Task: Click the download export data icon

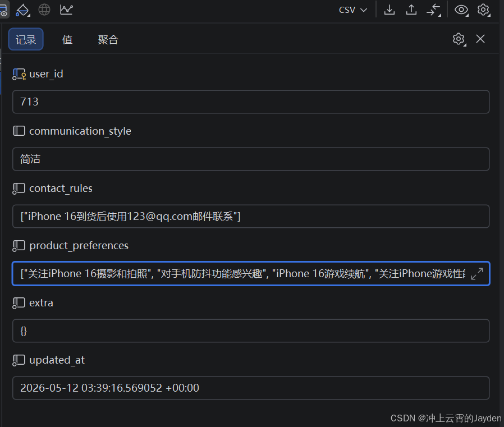Action: click(x=390, y=10)
